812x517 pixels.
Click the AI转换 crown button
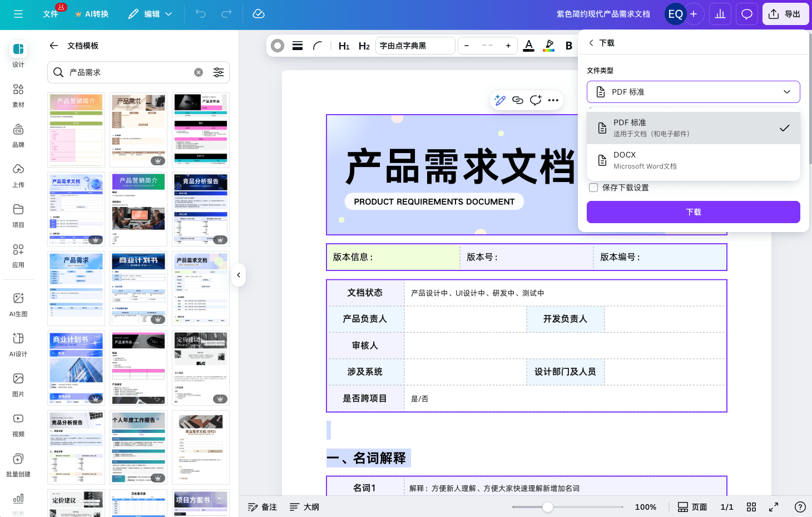click(x=92, y=14)
